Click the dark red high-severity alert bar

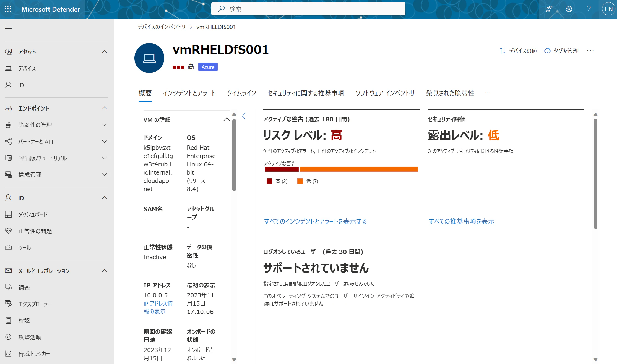(x=282, y=169)
